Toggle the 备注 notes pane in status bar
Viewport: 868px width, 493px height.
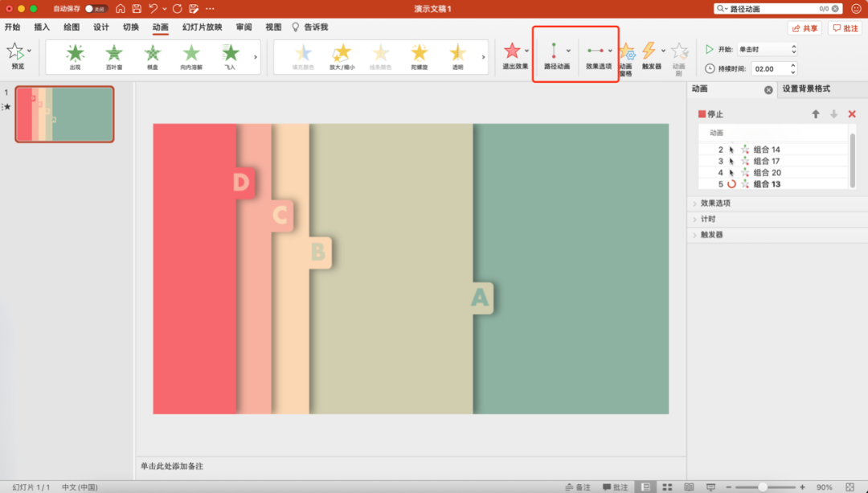578,487
